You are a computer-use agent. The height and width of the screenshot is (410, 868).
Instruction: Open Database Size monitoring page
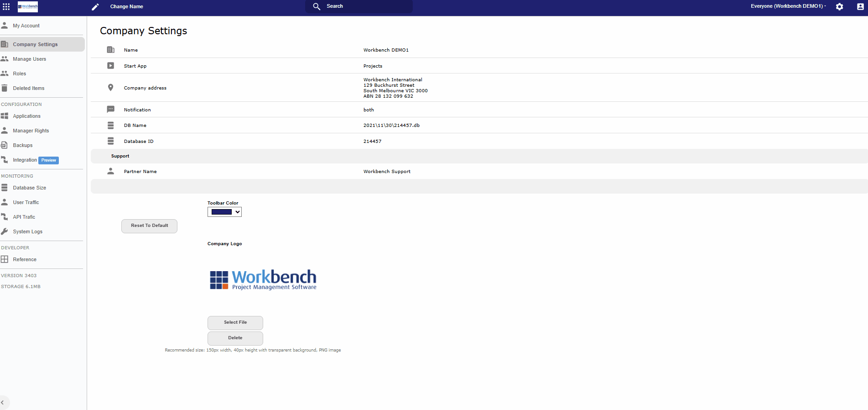[x=29, y=188]
